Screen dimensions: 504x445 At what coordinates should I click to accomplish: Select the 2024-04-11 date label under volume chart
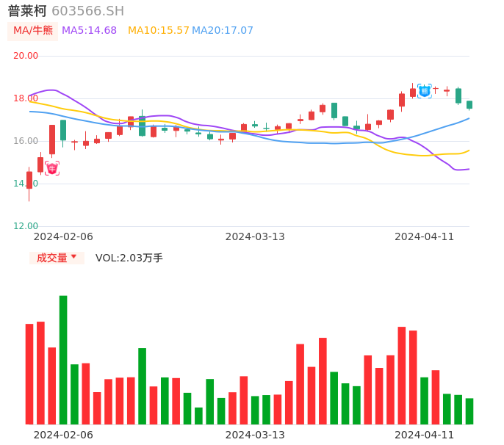pyautogui.click(x=425, y=434)
